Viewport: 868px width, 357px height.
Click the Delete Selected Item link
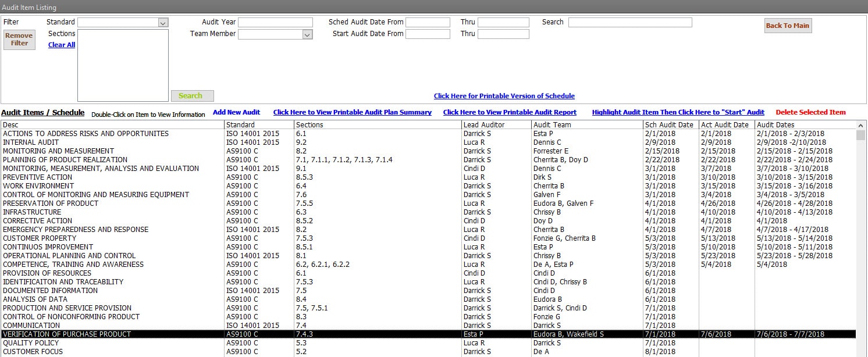(x=810, y=112)
